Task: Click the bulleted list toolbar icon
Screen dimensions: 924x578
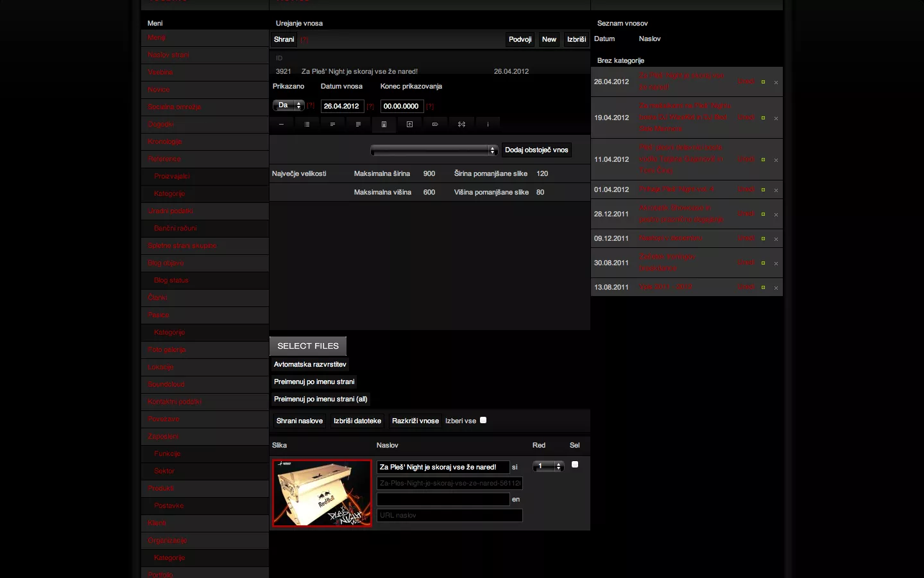Action: click(307, 124)
